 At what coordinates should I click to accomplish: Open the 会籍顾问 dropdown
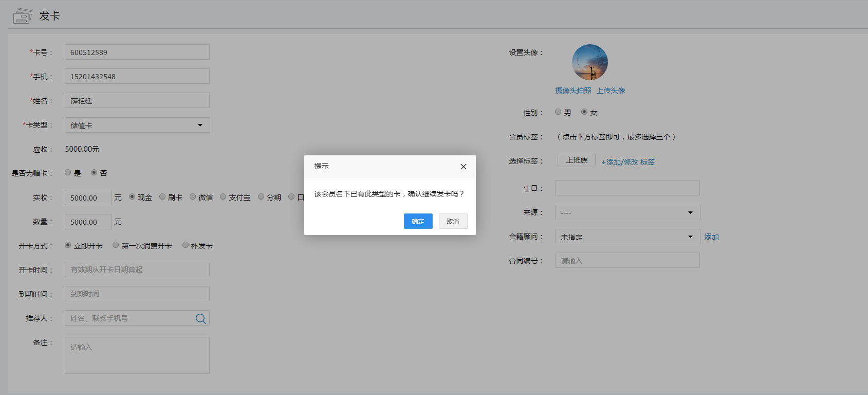[x=627, y=237]
